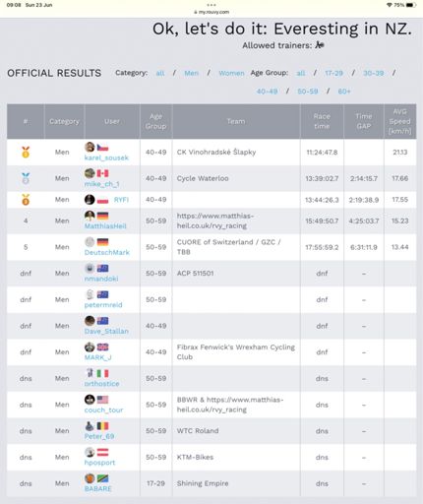Filter category by Men
This screenshot has height=504, width=423.
click(191, 73)
